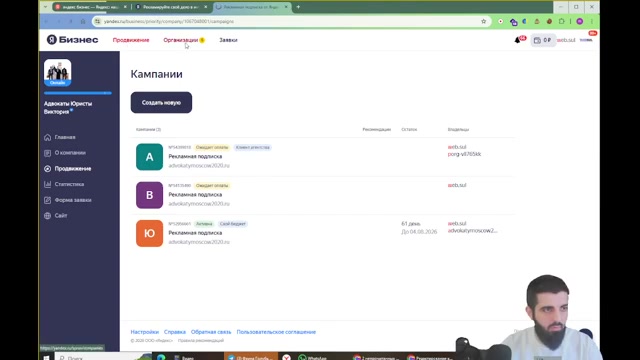Select the Рекламная подписка browser tab

tap(252, 7)
